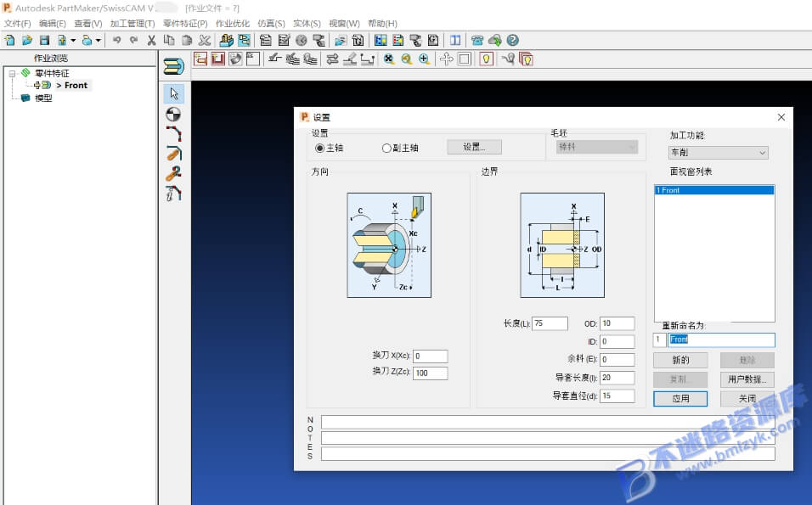Collapse the 零件特征 tree node
The height and width of the screenshot is (505, 812).
(12, 74)
